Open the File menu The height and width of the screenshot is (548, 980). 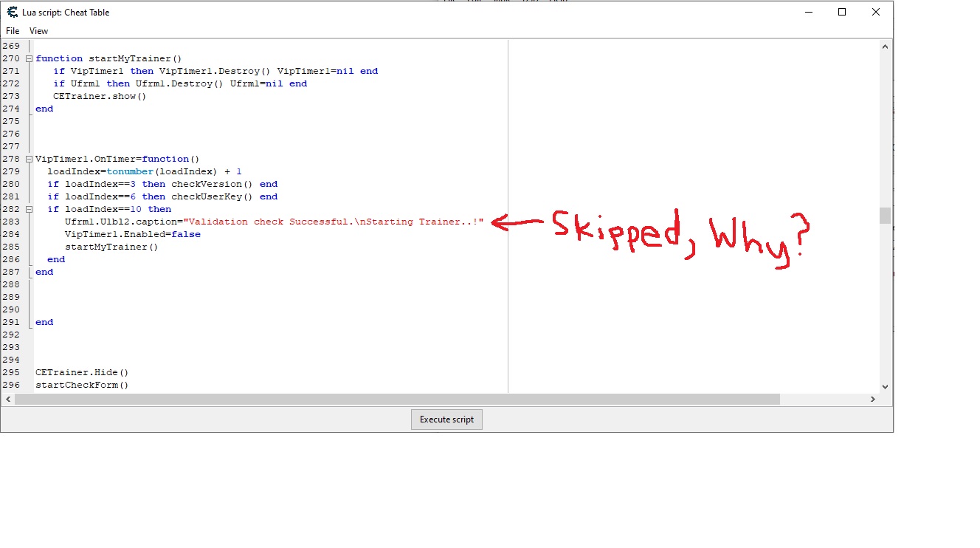[x=13, y=31]
